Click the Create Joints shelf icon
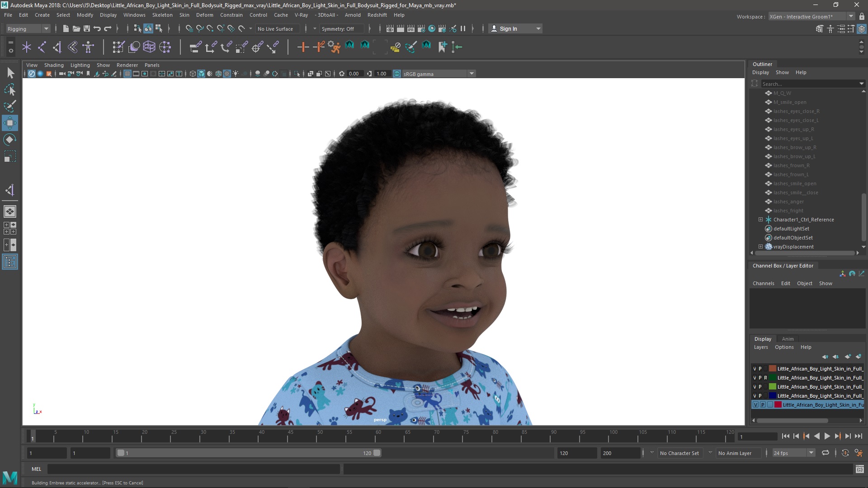The width and height of the screenshot is (868, 488). point(42,47)
